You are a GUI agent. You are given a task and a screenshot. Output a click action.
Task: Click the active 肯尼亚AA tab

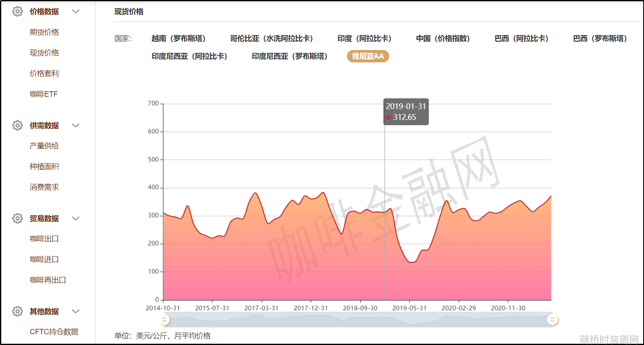[x=368, y=56]
